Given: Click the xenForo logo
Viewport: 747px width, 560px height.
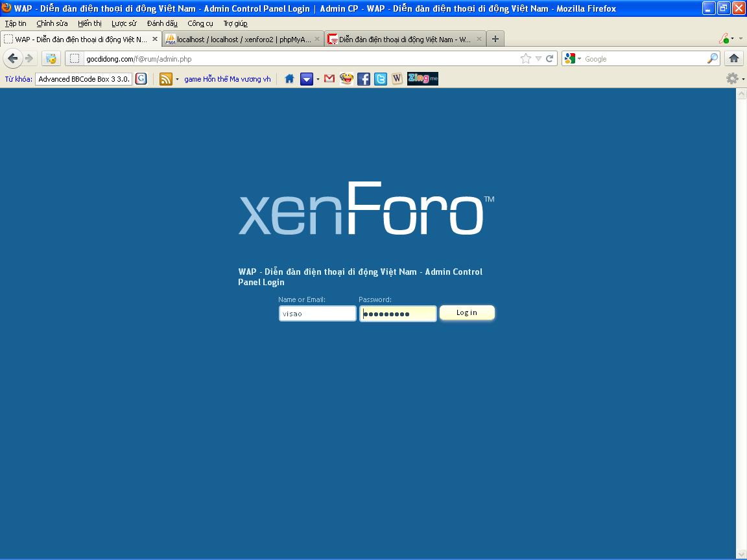Looking at the screenshot, I should coord(366,208).
